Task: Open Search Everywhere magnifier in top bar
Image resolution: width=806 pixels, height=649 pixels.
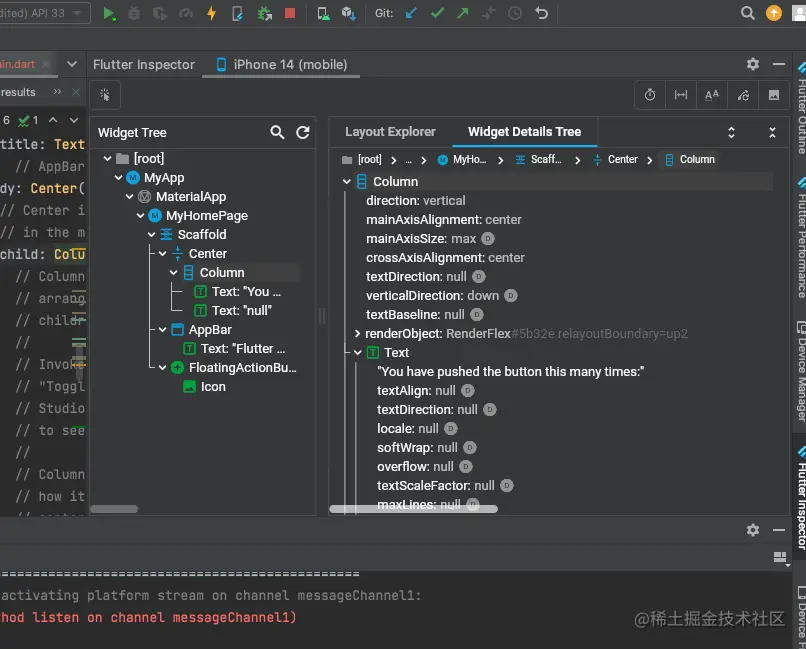Action: tap(748, 13)
